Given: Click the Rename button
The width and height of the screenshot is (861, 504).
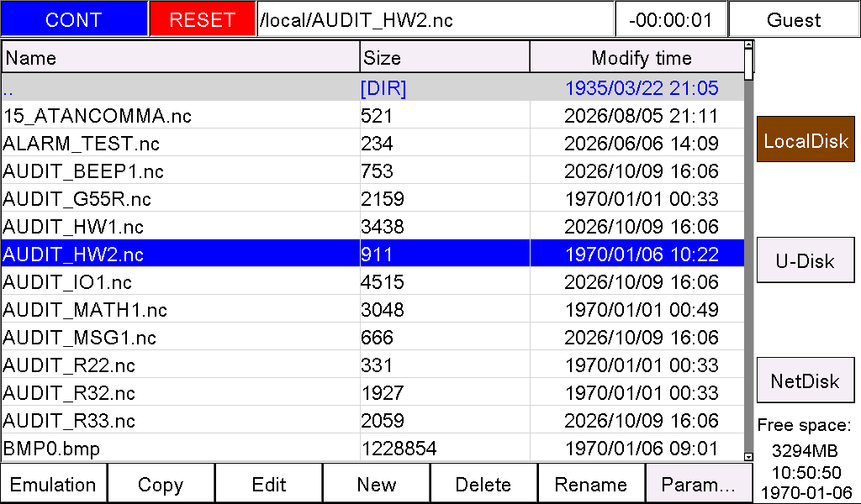Looking at the screenshot, I should [591, 484].
